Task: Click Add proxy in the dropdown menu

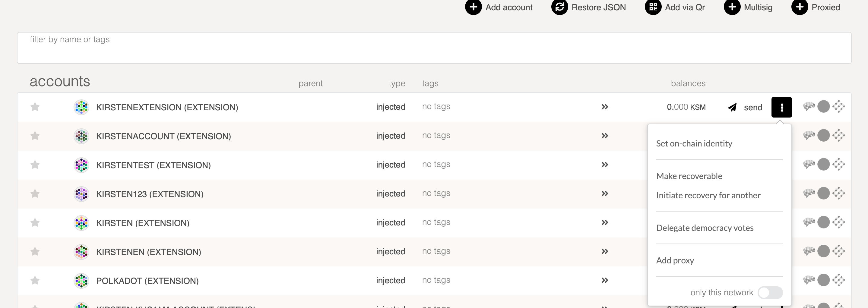Action: [x=675, y=260]
